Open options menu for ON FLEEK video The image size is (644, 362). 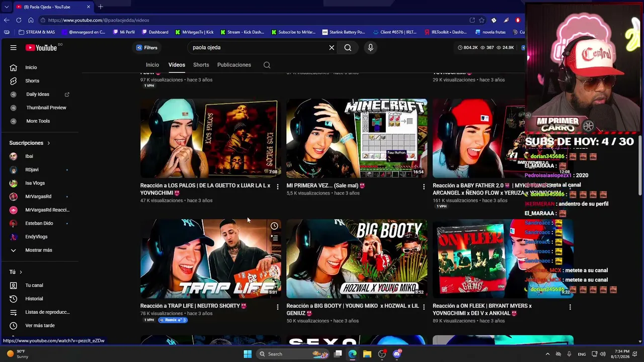[570, 307]
